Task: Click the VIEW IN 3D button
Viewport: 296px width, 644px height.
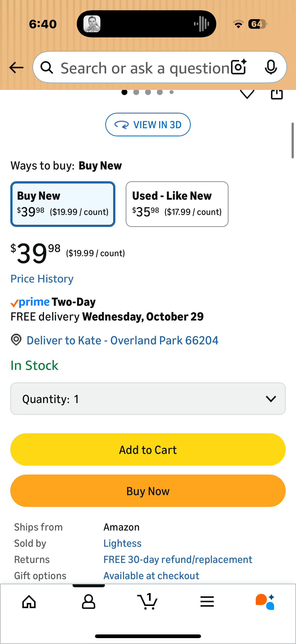Action: [x=148, y=125]
